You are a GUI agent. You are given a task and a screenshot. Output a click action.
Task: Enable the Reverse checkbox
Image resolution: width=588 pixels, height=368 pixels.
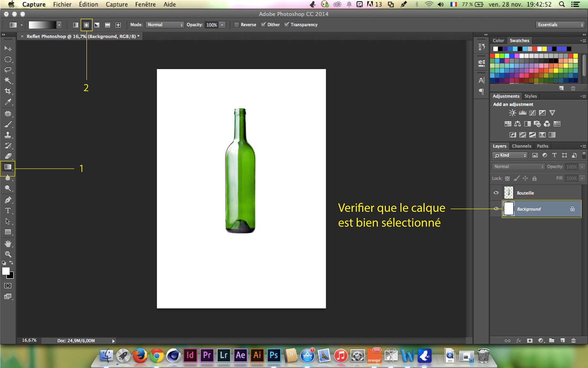[x=237, y=25]
